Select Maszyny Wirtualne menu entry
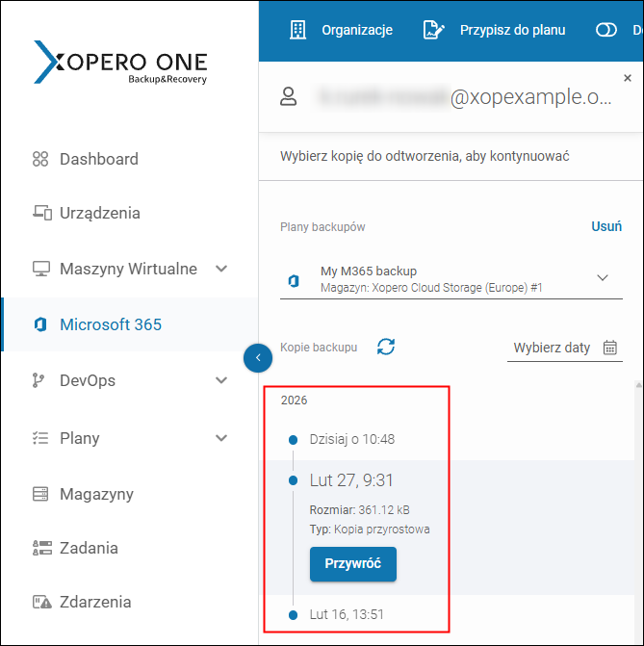This screenshot has height=646, width=644. point(128,269)
